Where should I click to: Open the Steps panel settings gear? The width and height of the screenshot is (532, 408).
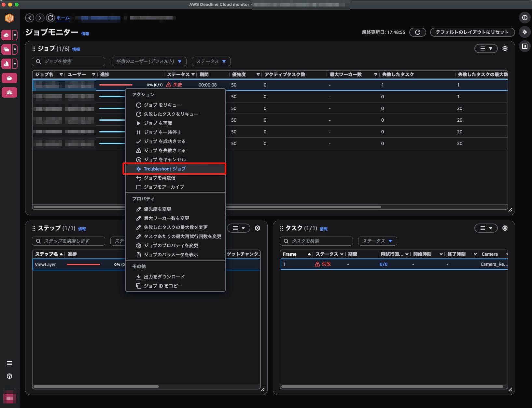(x=257, y=228)
